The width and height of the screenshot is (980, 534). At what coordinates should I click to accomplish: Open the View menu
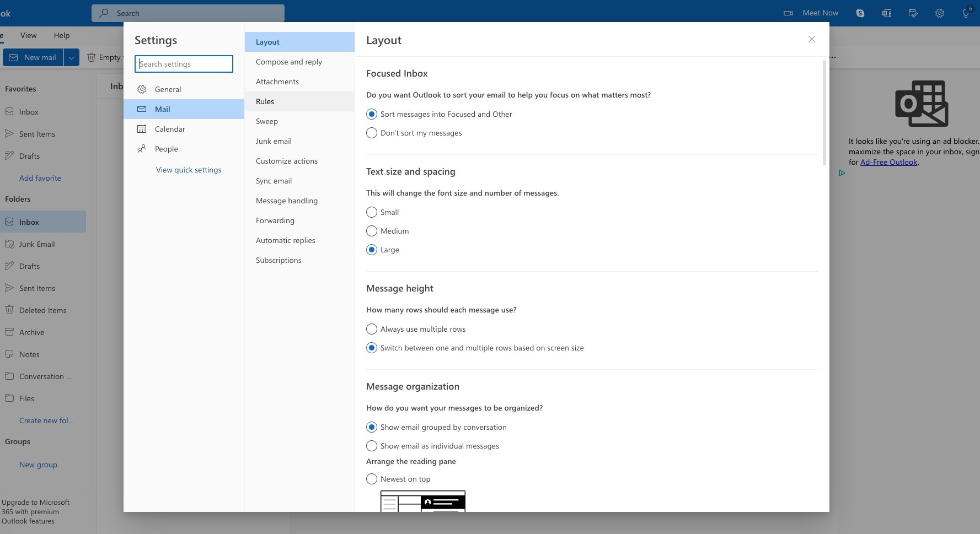[28, 35]
